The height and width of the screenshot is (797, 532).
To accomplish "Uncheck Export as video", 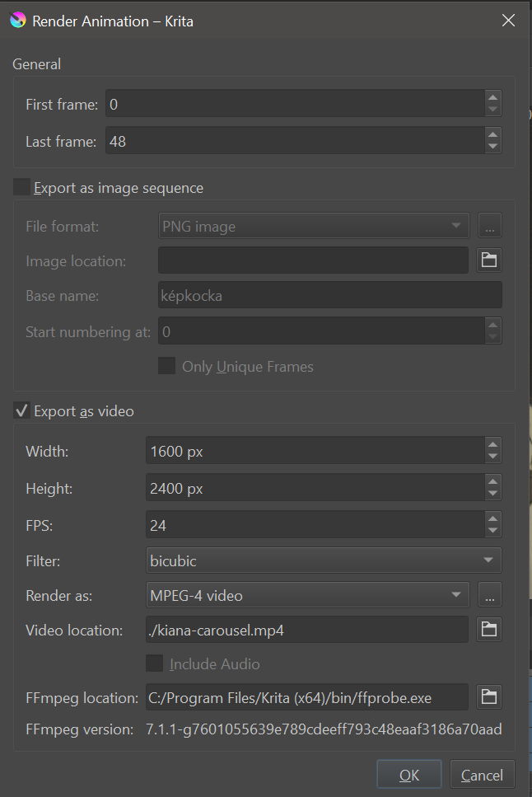I will pos(22,410).
